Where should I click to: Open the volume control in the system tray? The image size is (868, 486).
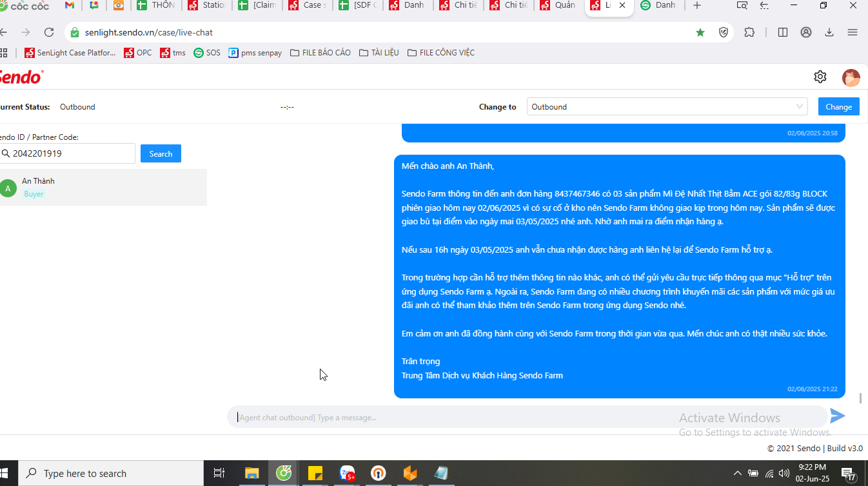(785, 473)
